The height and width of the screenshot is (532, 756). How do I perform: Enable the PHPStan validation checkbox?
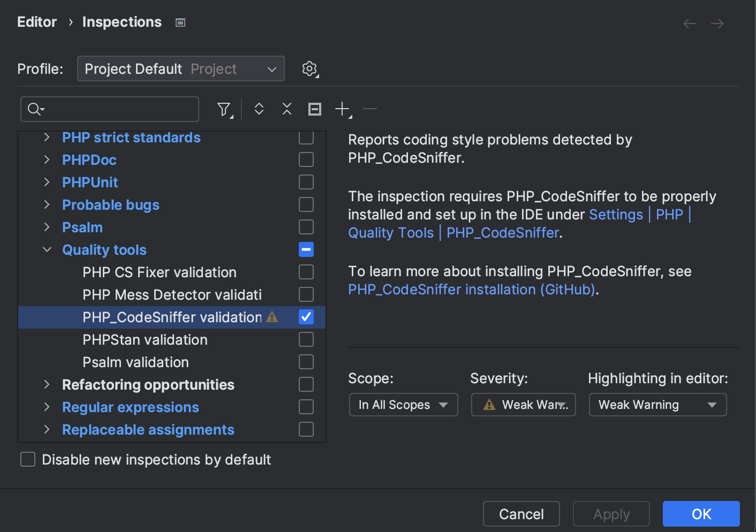pyautogui.click(x=306, y=339)
